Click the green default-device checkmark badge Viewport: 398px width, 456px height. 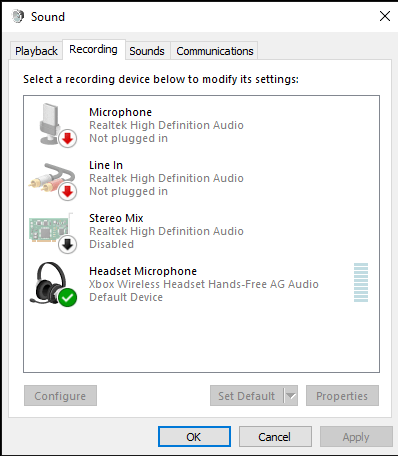pos(68,298)
